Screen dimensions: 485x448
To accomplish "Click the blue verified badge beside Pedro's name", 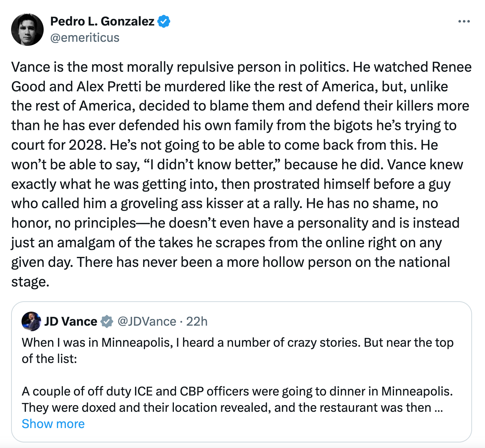I will 164,21.
